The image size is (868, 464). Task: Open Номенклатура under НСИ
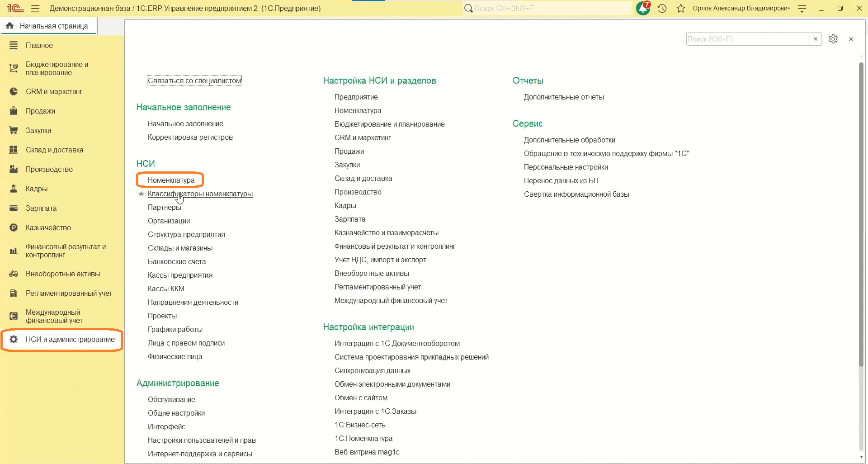tap(171, 180)
